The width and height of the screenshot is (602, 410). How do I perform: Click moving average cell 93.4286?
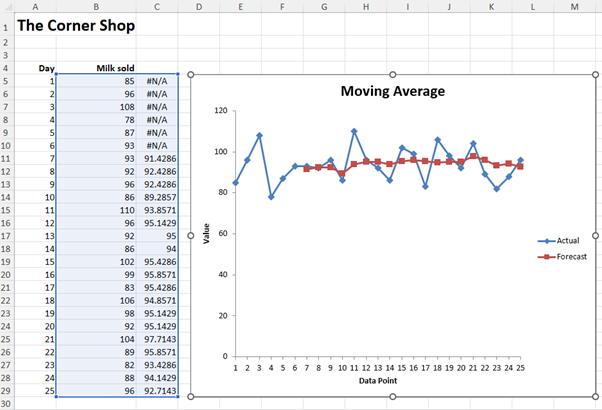pos(157,365)
